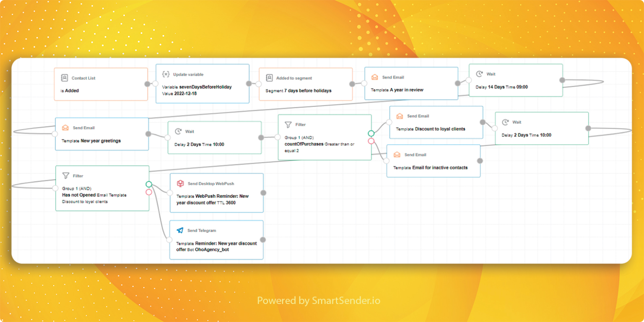This screenshot has height=322, width=644.
Task: Click funnel icon on 'Has not Opened' filter
Action: [65, 176]
